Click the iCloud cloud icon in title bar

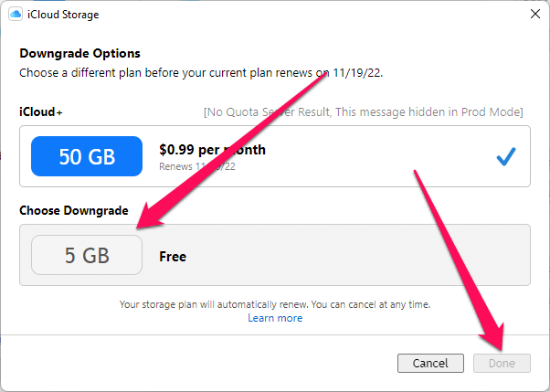click(16, 15)
